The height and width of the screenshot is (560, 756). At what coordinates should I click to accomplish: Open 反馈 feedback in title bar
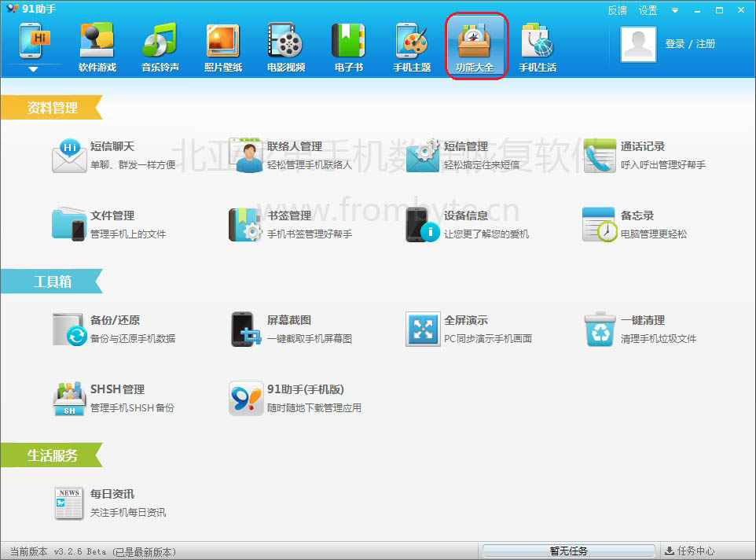click(x=617, y=10)
